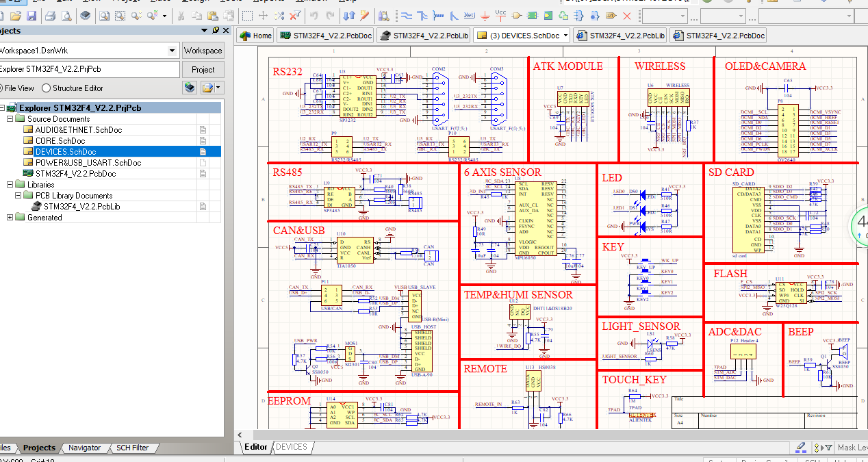The height and width of the screenshot is (462, 868).
Task: Collapse the PCB Library Documents folder
Action: point(18,196)
